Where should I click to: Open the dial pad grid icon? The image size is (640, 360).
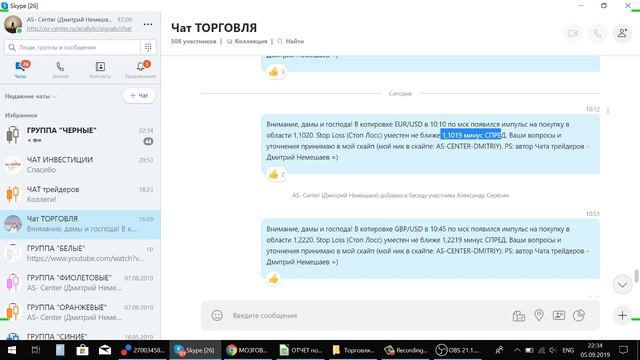pyautogui.click(x=148, y=47)
